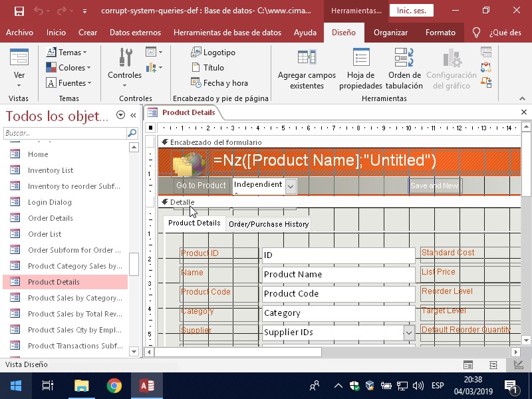Viewport: 532px width, 399px height.
Task: Toggle Design view button in the status bar
Action: (x=517, y=364)
